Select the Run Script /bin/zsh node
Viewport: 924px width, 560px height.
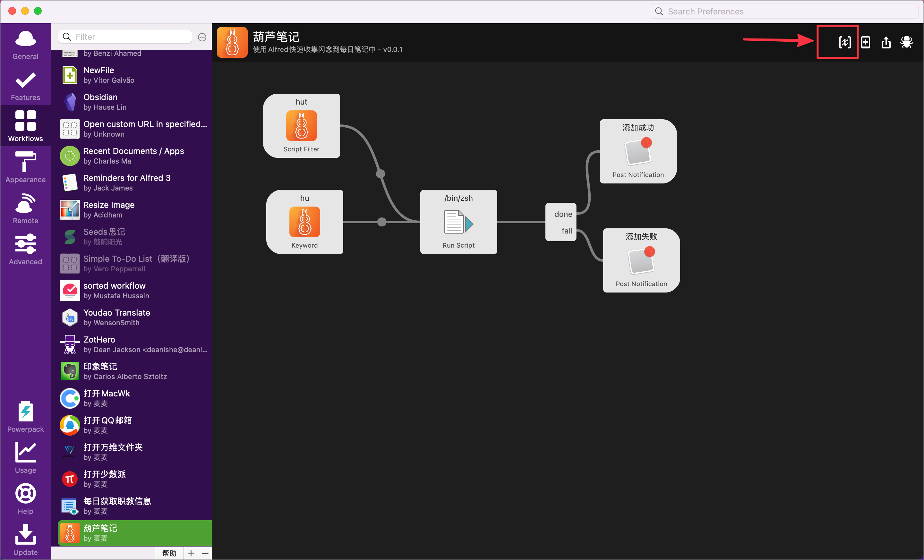tap(458, 222)
